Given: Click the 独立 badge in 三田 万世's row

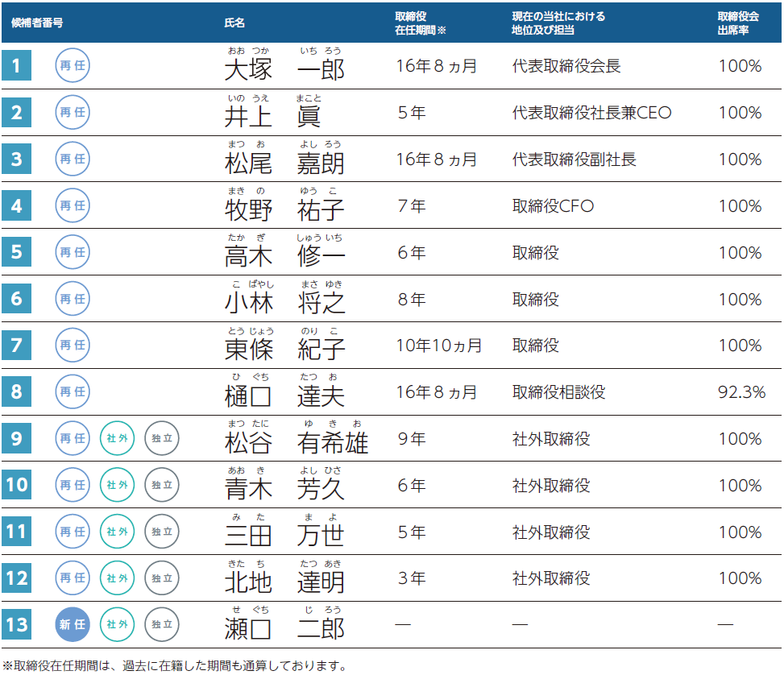Looking at the screenshot, I should tap(162, 532).
